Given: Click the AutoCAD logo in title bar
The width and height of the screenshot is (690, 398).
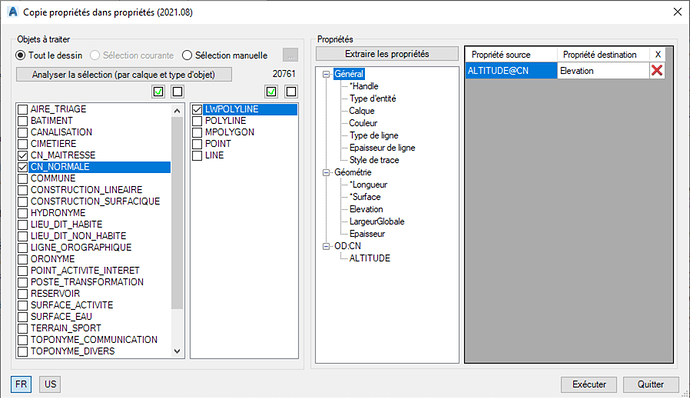Looking at the screenshot, I should point(13,12).
